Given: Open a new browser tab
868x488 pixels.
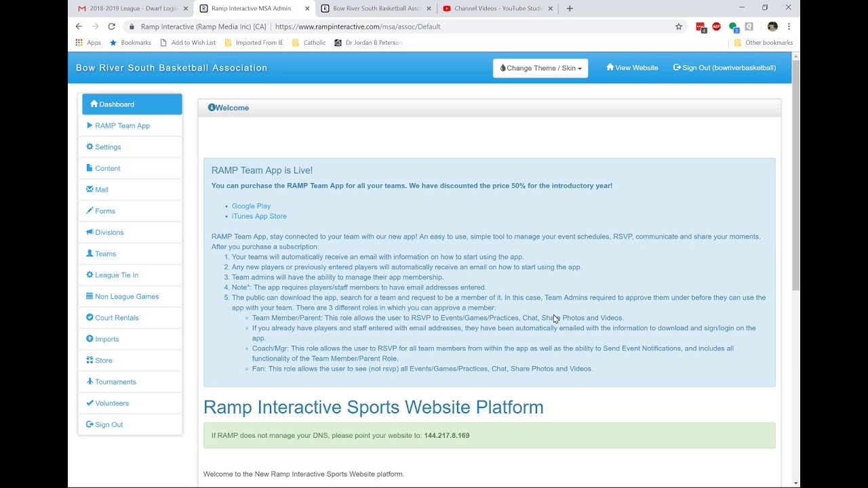Looking at the screenshot, I should (570, 8).
